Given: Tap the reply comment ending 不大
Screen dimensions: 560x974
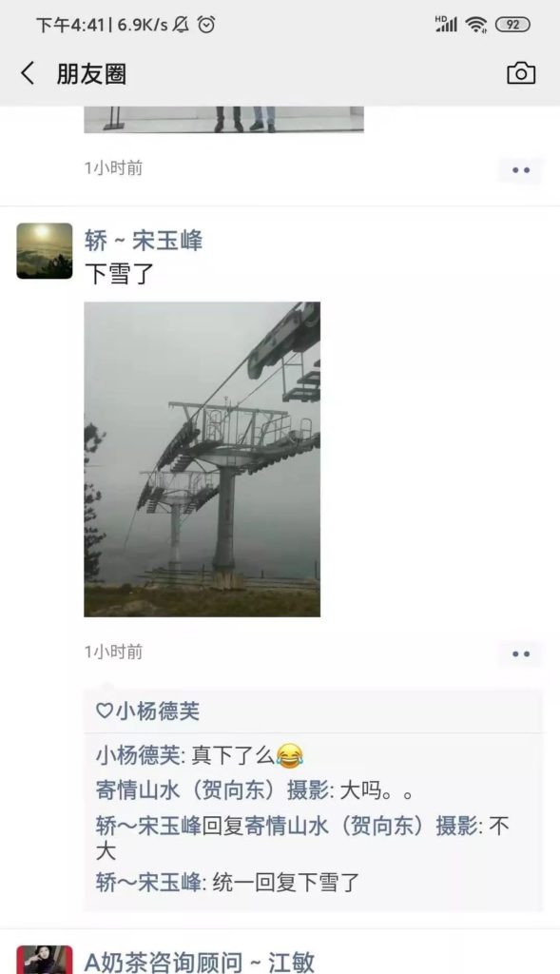Looking at the screenshot, I should click(x=303, y=838).
